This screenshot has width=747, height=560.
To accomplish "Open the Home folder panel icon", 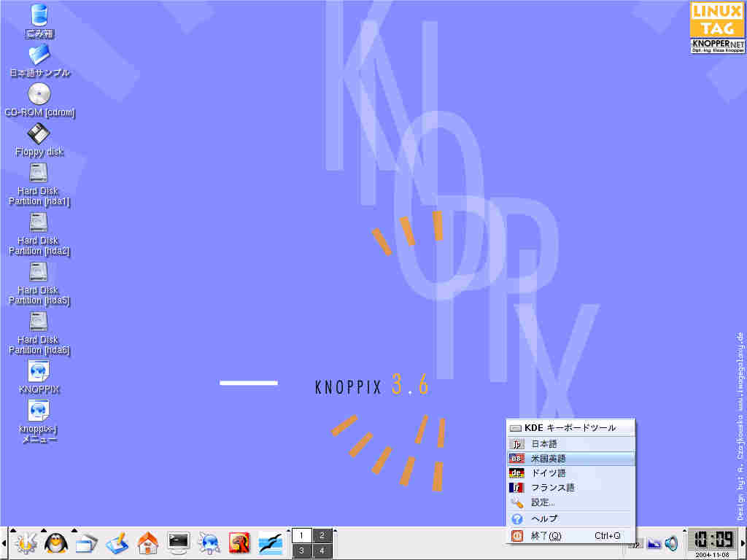I will pyautogui.click(x=147, y=543).
